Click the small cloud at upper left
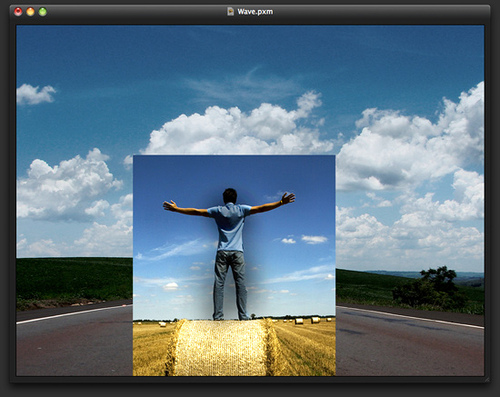Viewport: 500px width, 397px height. pos(35,94)
